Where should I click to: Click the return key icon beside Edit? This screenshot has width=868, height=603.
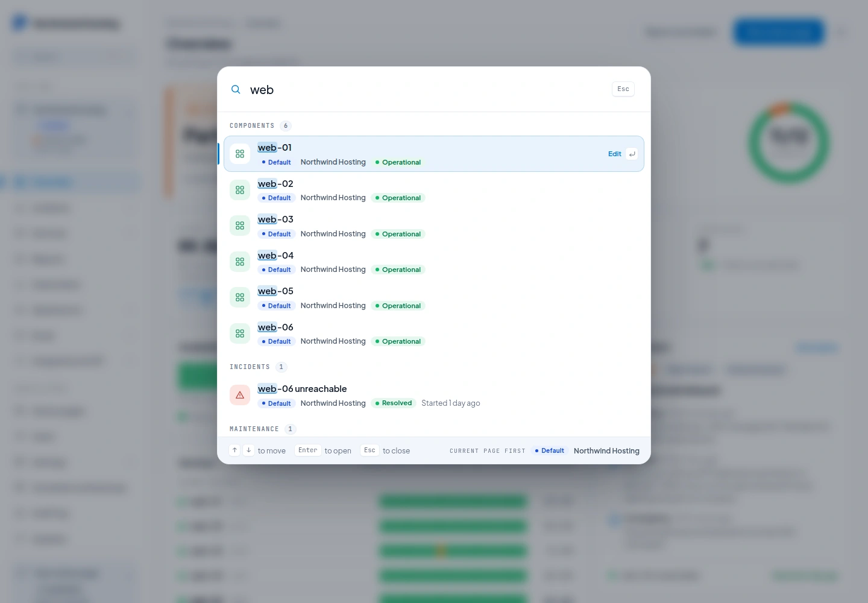tap(632, 154)
